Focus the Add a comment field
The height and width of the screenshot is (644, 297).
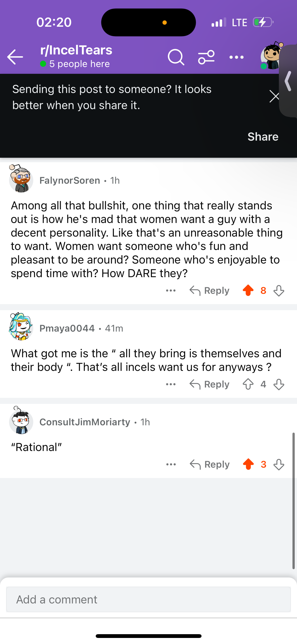148,599
